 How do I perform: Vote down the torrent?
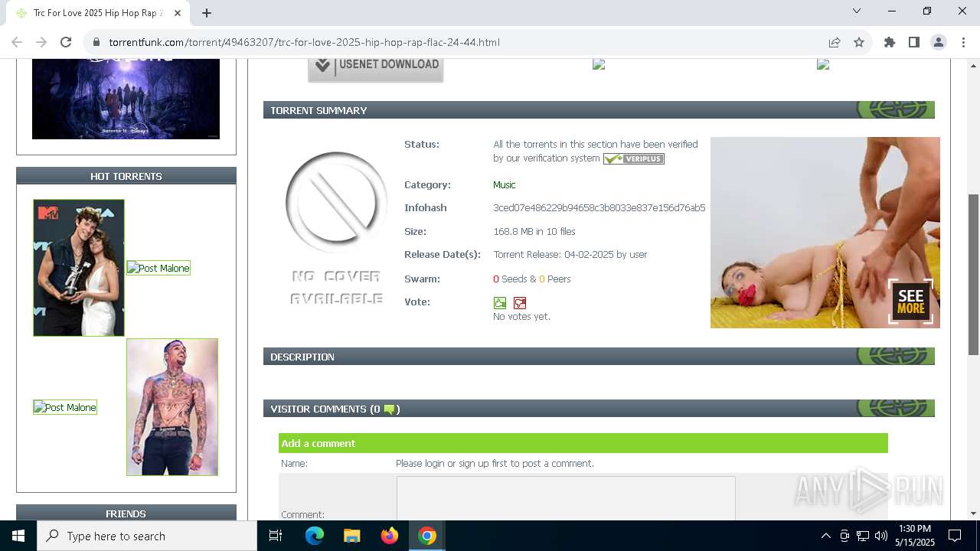coord(520,303)
